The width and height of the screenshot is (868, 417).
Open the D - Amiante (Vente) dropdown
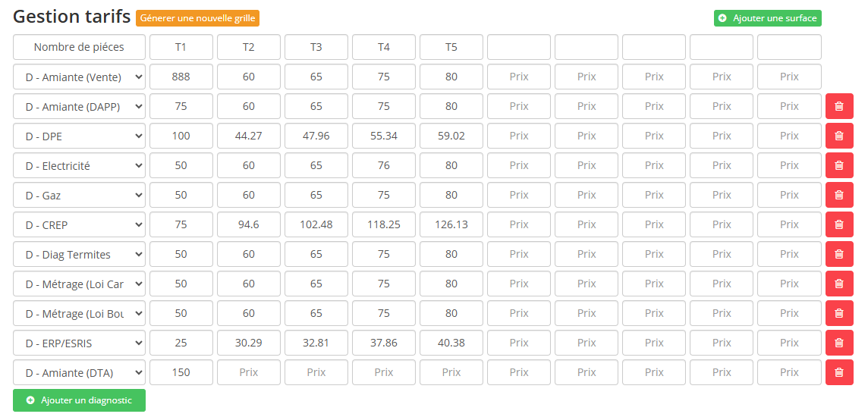(x=79, y=77)
